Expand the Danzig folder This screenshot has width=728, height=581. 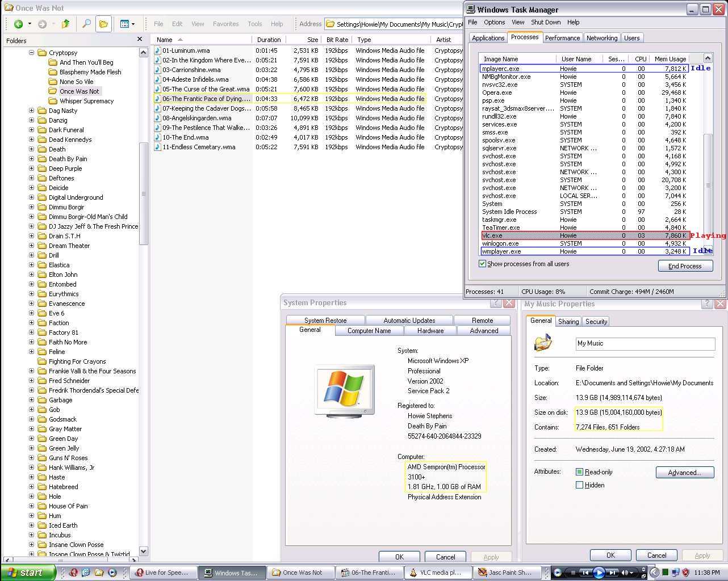point(32,120)
